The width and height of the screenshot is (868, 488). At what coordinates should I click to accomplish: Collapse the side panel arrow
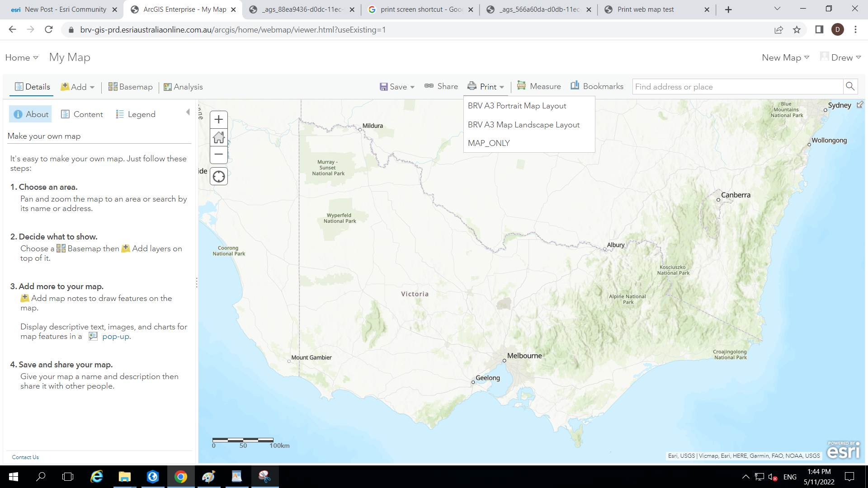(188, 112)
